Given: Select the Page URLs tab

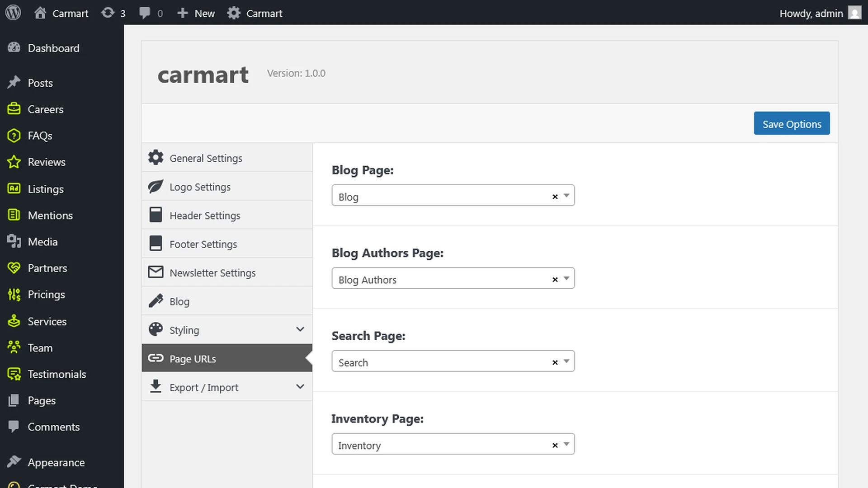Looking at the screenshot, I should pyautogui.click(x=227, y=358).
